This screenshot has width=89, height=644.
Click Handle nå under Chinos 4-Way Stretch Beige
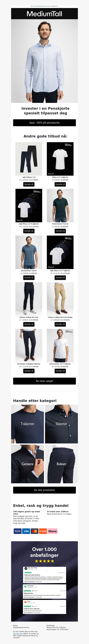pyautogui.click(x=60, y=324)
